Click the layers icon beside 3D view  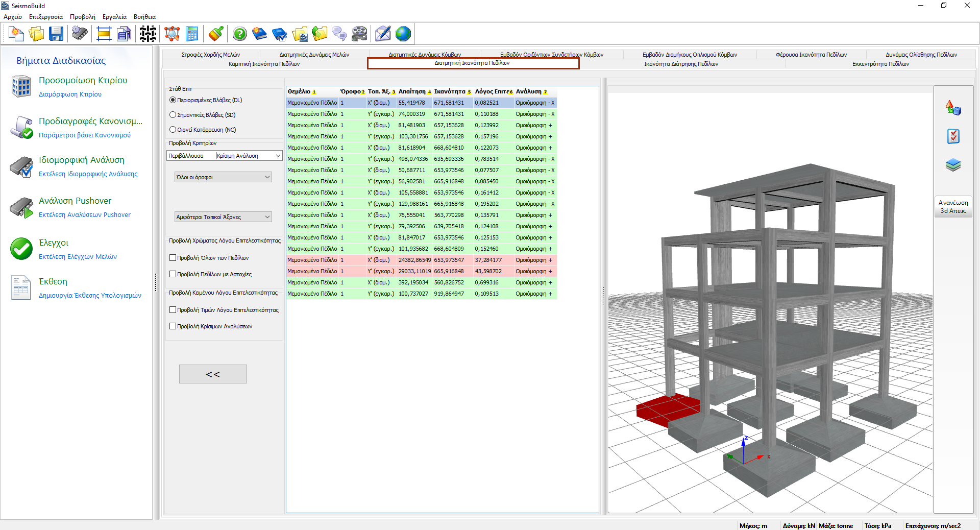(x=953, y=165)
